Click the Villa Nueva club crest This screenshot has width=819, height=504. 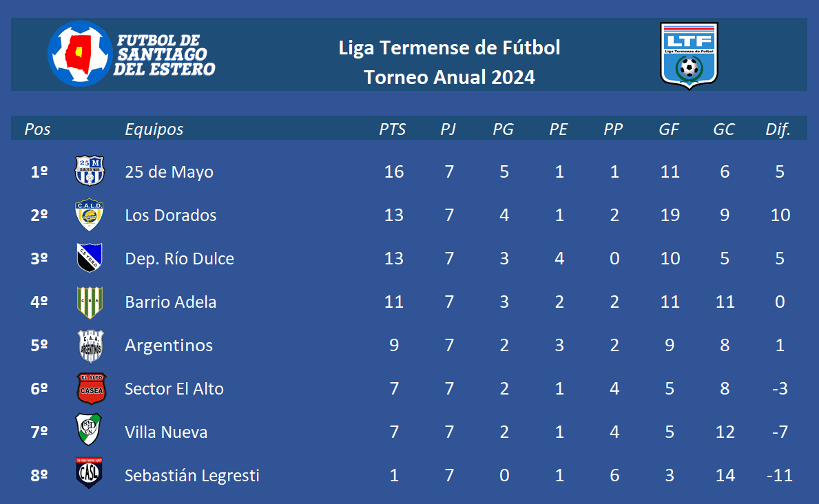[89, 430]
